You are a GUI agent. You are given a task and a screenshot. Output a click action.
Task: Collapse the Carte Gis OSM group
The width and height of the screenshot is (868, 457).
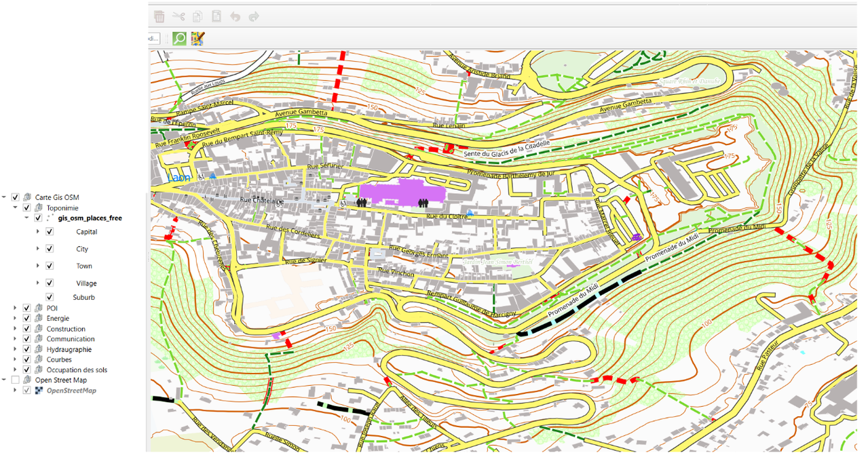click(x=4, y=197)
